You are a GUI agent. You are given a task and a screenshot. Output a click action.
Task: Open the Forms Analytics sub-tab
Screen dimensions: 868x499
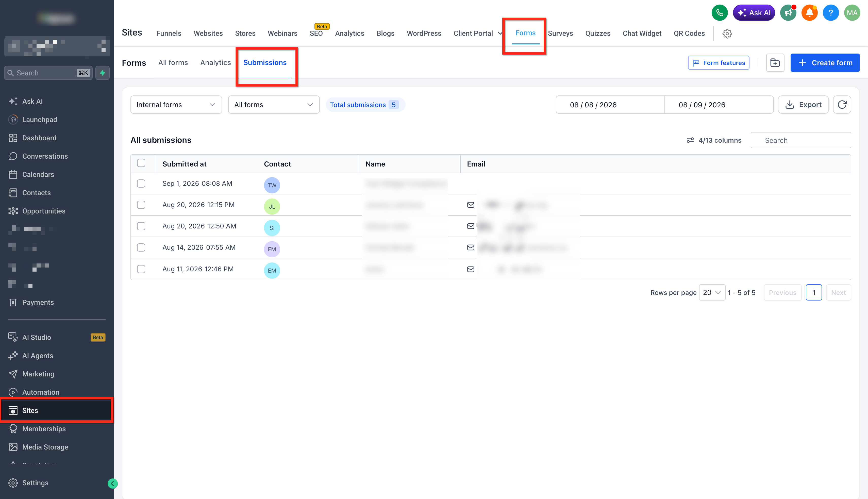(x=215, y=62)
